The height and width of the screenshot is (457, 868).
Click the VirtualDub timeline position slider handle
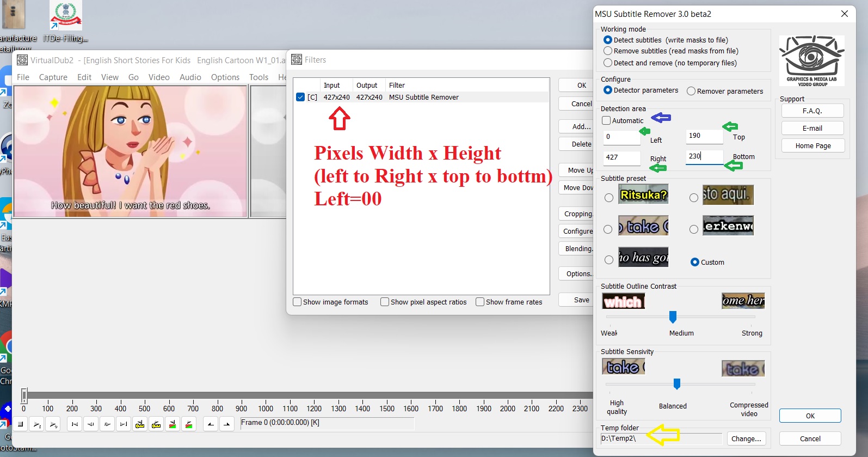click(24, 395)
